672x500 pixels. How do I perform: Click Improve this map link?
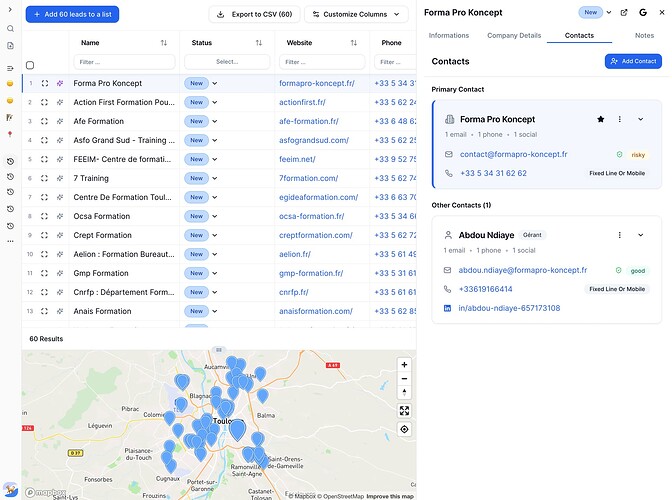390,496
